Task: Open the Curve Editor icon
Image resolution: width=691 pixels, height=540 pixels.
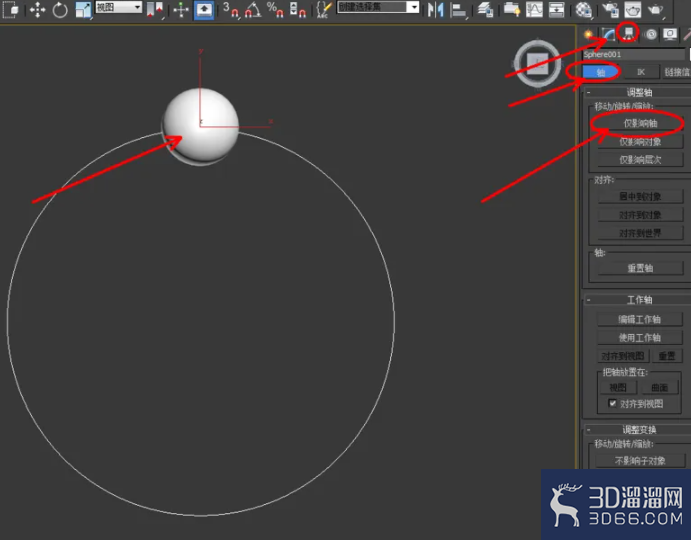Action: tap(534, 9)
